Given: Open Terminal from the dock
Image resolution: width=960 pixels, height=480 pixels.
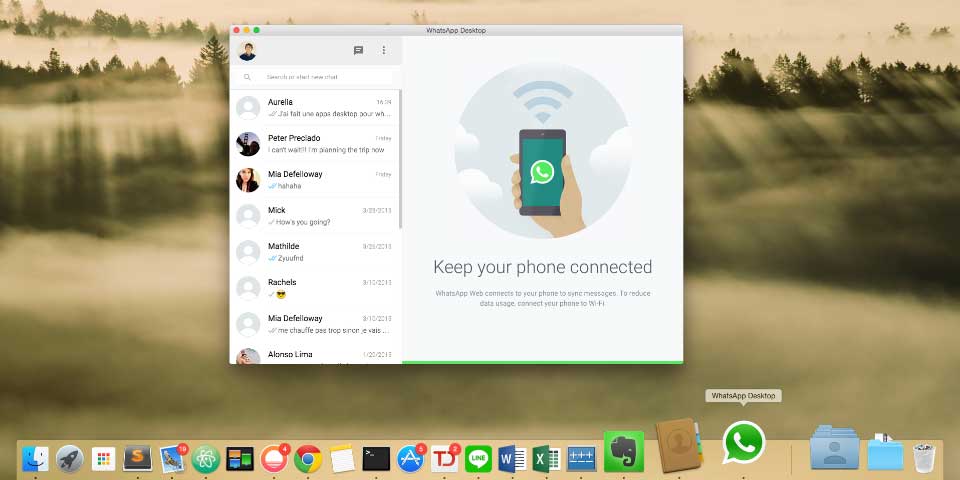Looking at the screenshot, I should pos(376,459).
